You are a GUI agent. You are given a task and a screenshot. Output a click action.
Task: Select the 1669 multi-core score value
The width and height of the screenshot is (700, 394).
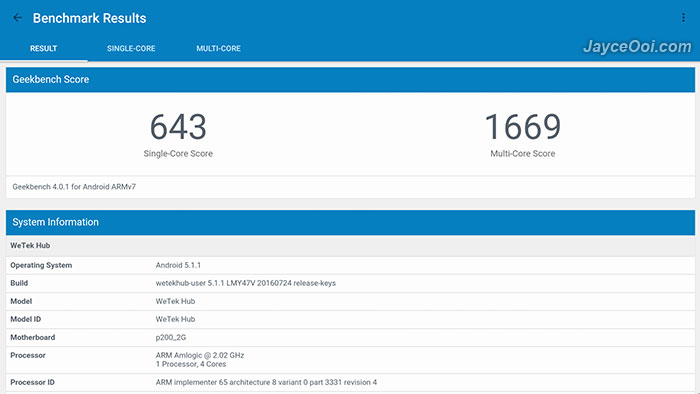[523, 127]
